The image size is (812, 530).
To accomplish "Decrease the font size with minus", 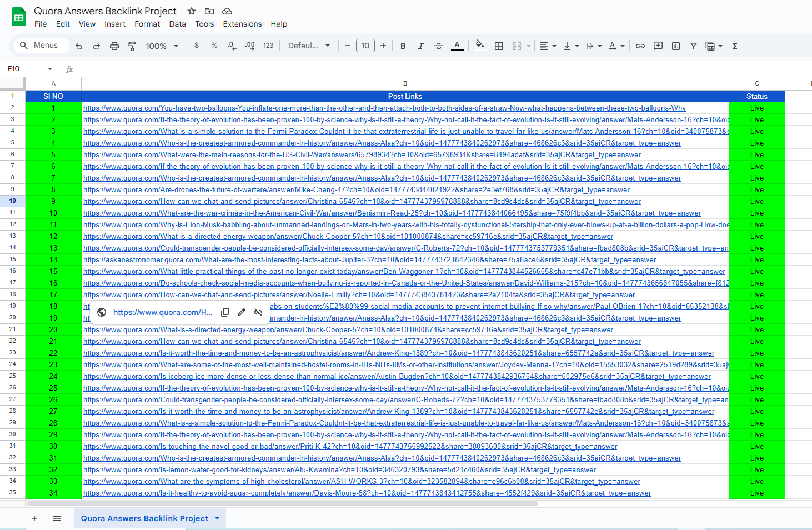I will point(348,46).
